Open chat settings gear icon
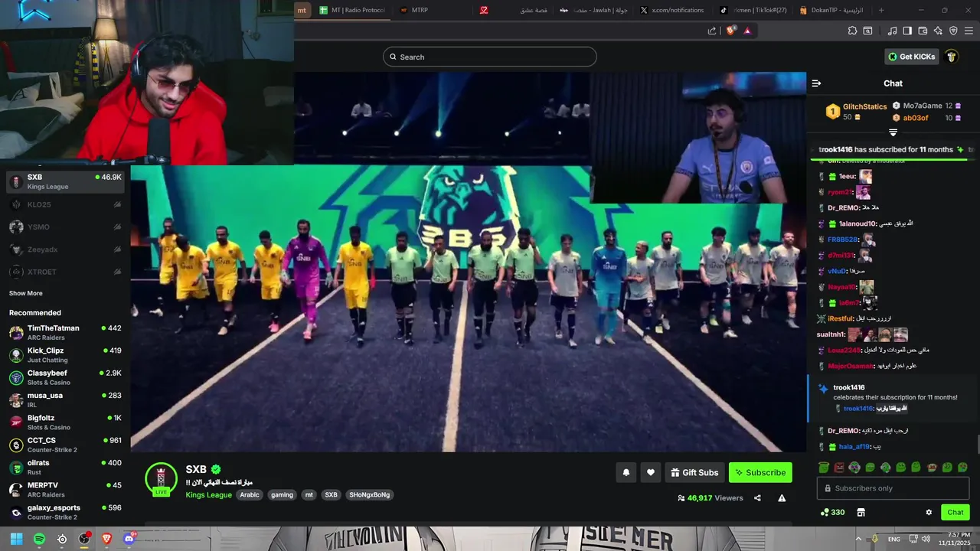980x551 pixels. click(929, 512)
